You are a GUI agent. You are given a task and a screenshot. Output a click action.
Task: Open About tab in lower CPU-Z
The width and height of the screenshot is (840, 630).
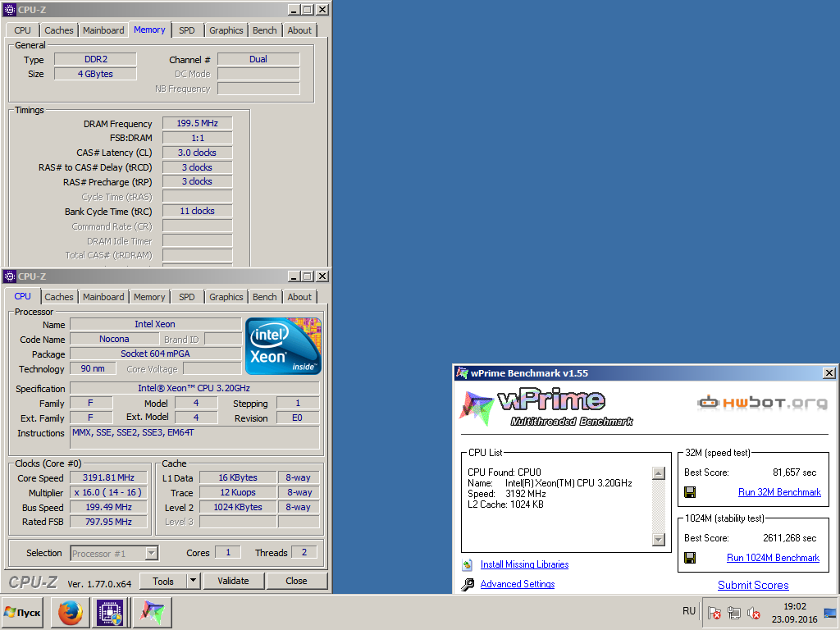[299, 297]
